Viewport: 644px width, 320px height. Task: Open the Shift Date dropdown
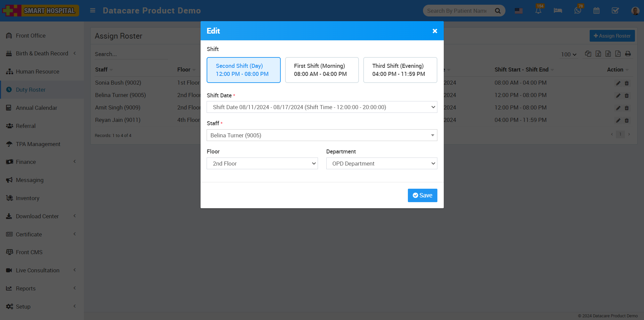click(322, 107)
